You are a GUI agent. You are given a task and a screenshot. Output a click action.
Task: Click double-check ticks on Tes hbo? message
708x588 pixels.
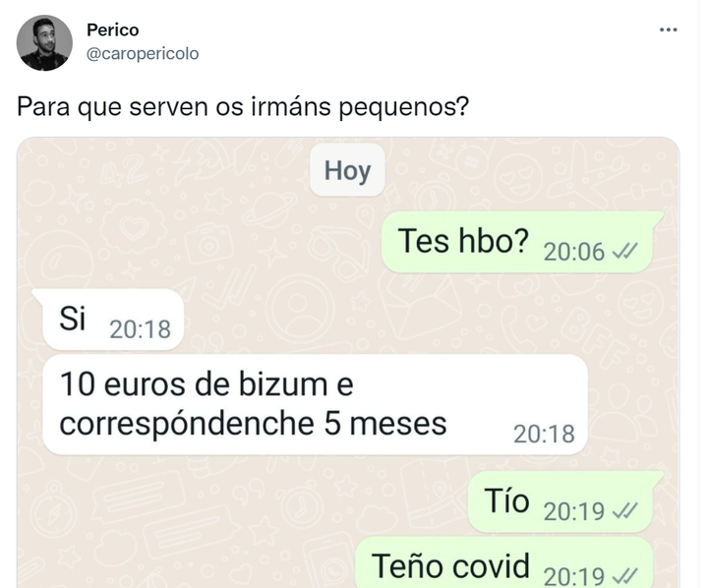[624, 252]
